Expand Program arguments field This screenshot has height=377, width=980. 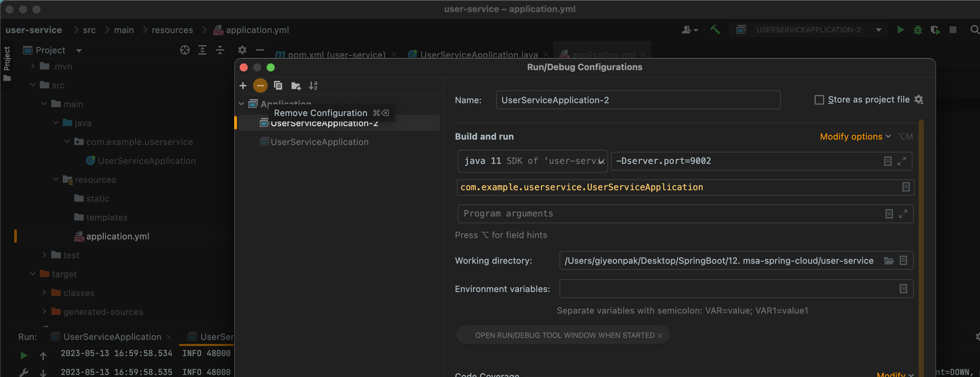(903, 213)
